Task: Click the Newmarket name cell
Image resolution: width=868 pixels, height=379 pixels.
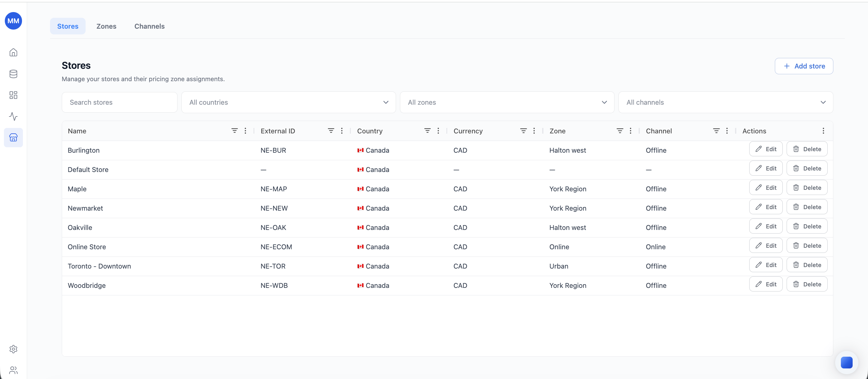Action: (x=85, y=208)
